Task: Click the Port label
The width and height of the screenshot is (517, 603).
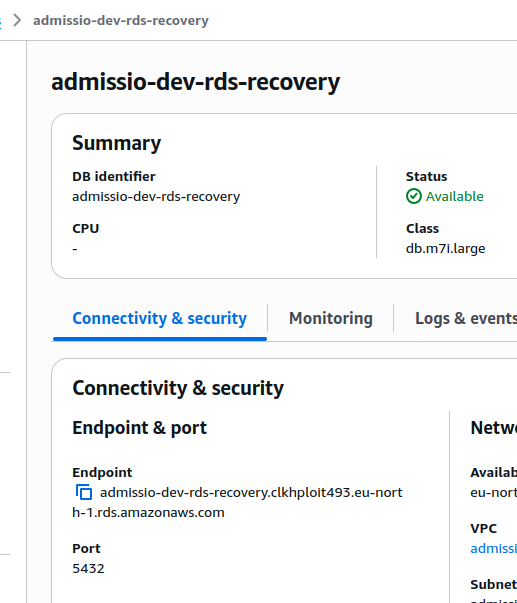Action: [x=86, y=548]
